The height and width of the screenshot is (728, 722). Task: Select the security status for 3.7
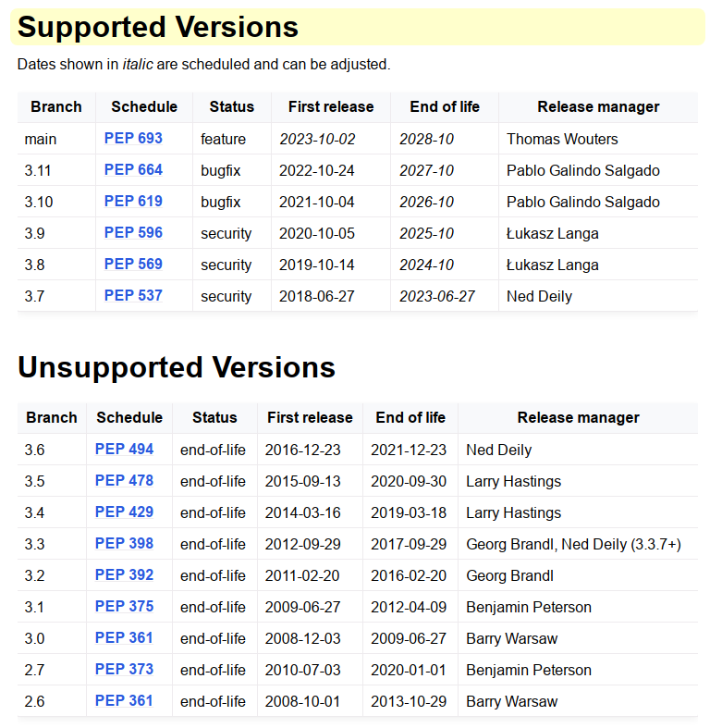click(x=226, y=296)
